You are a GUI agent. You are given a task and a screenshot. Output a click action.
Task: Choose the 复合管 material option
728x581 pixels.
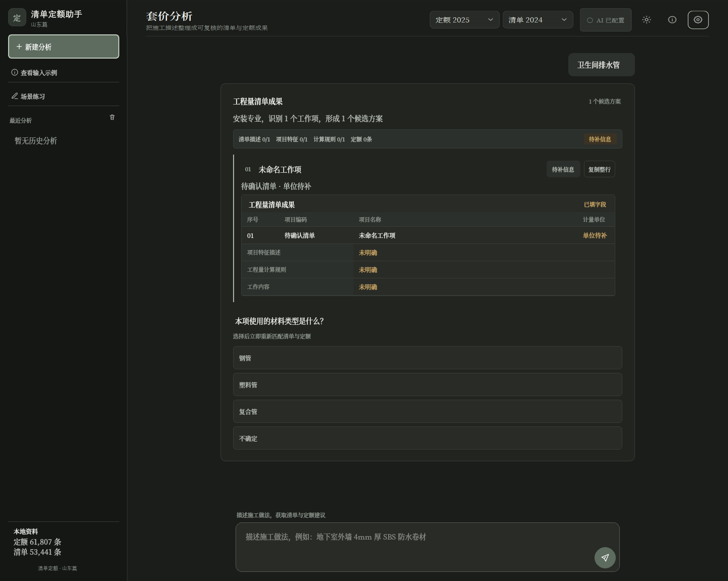428,411
